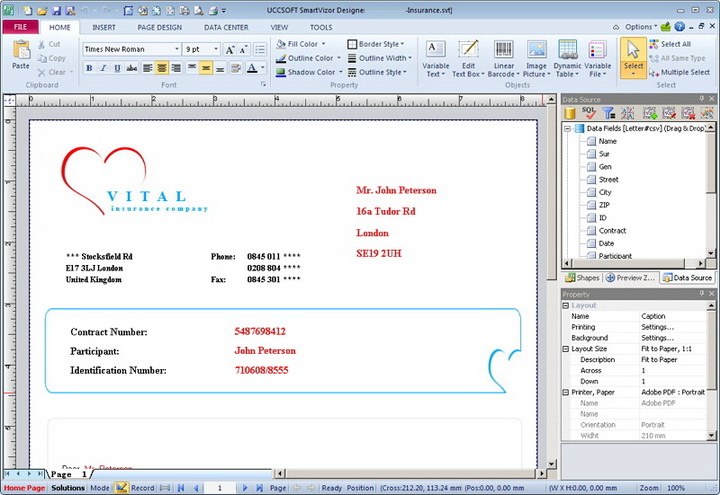Image resolution: width=720 pixels, height=495 pixels.
Task: Toggle Underline text formatting
Action: point(117,68)
